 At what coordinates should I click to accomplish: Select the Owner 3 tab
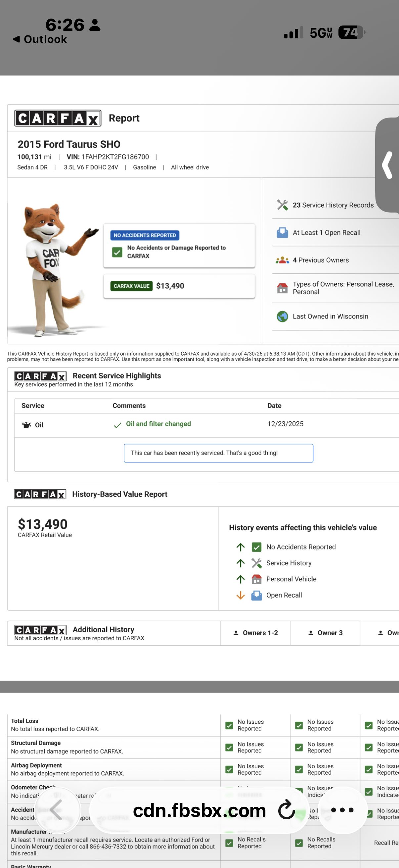pyautogui.click(x=325, y=633)
